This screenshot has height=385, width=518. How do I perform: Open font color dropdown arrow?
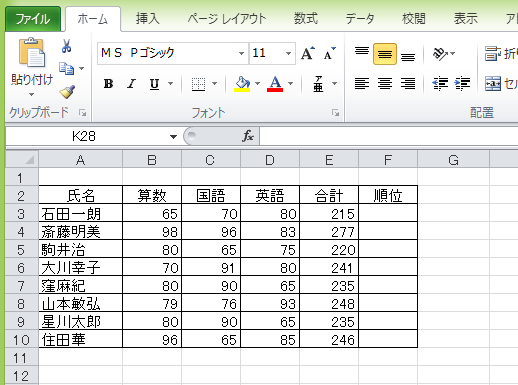(x=291, y=83)
